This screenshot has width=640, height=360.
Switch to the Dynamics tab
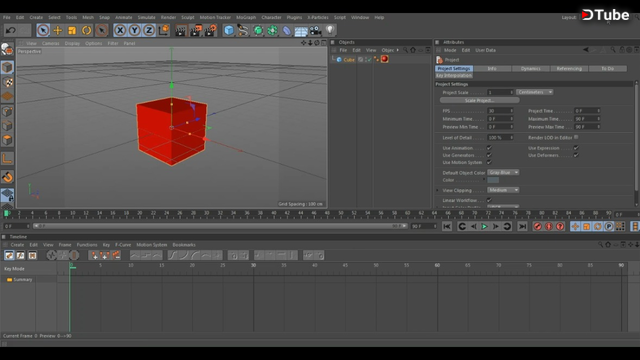click(530, 69)
